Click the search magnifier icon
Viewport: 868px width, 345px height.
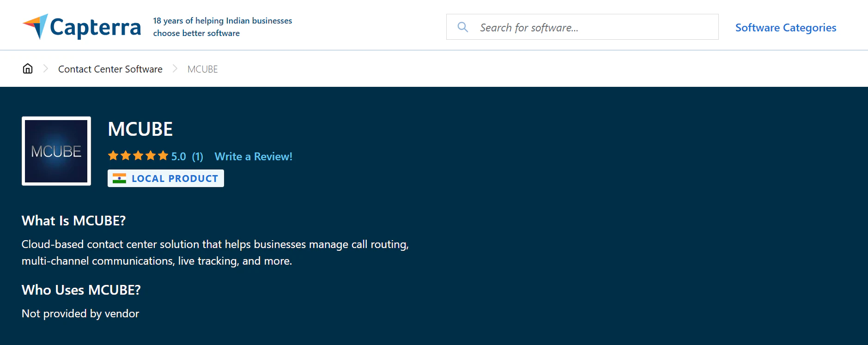(x=462, y=27)
